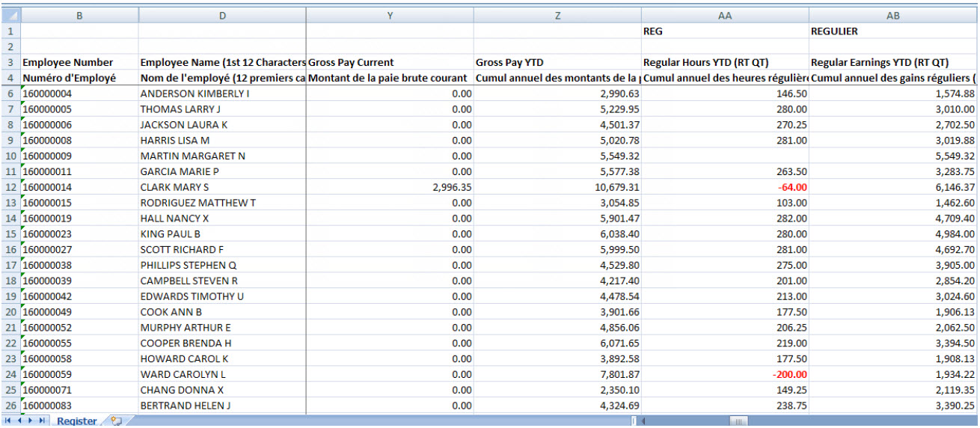Select row 12 header
Screen dimensions: 980x428
(x=10, y=187)
